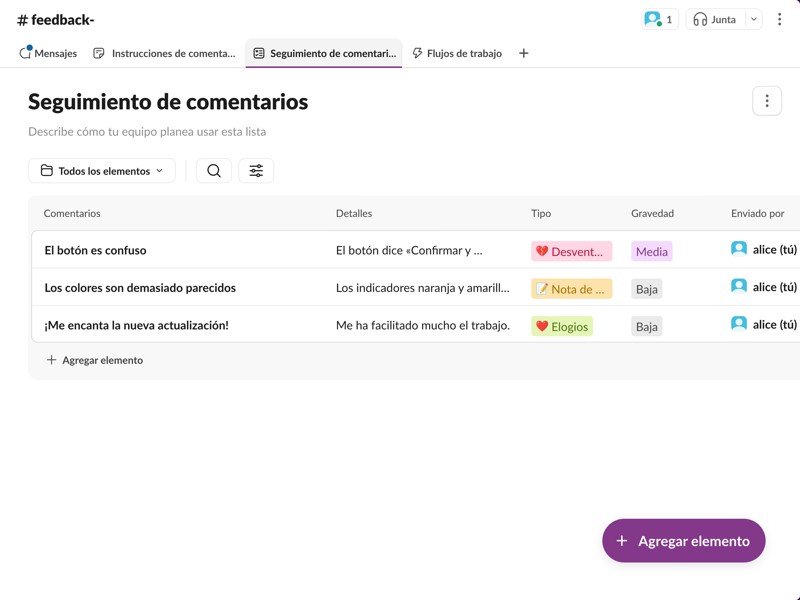Select details cell Me ha facilitado mucho el trabajo.
The width and height of the screenshot is (800, 600).
coord(423,326)
